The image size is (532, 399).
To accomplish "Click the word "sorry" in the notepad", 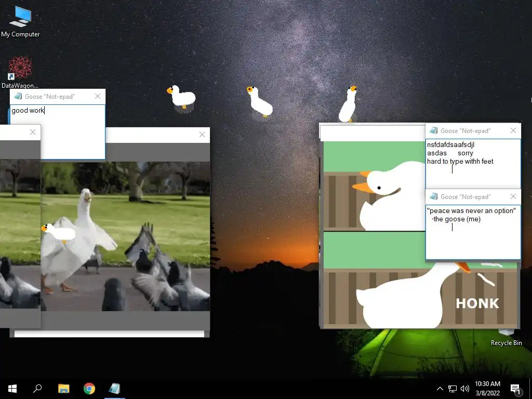I will point(465,153).
